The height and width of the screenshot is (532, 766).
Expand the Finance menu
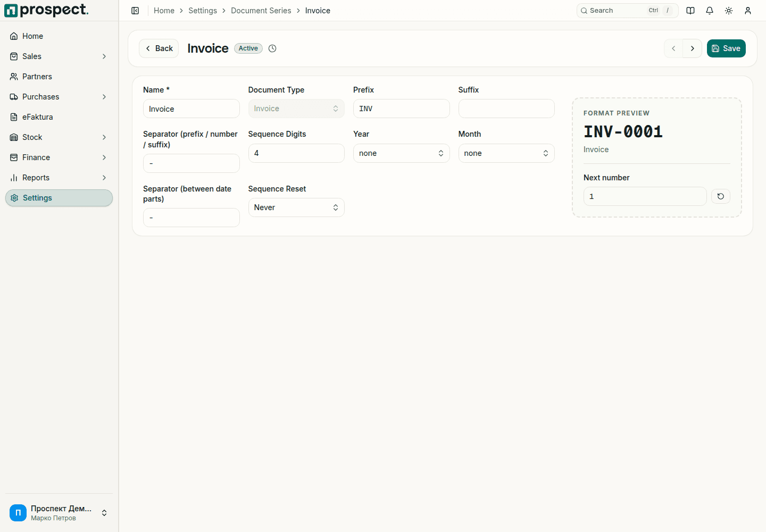tap(59, 157)
